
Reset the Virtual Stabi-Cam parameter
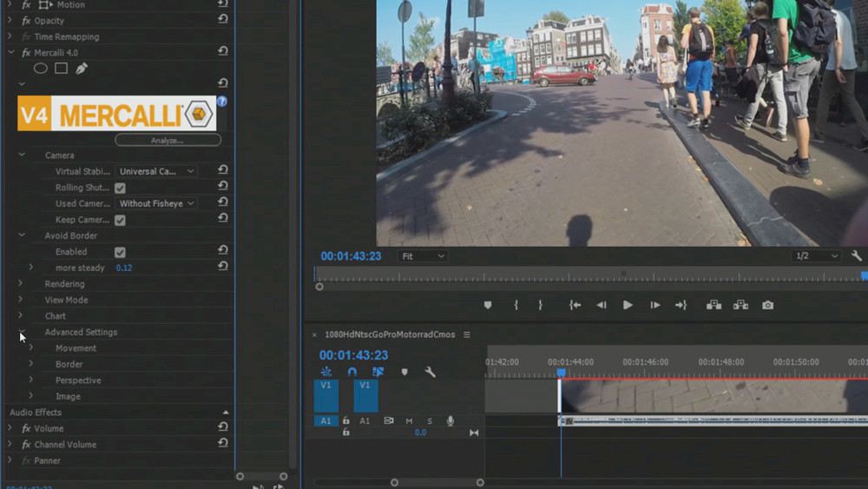pos(222,169)
